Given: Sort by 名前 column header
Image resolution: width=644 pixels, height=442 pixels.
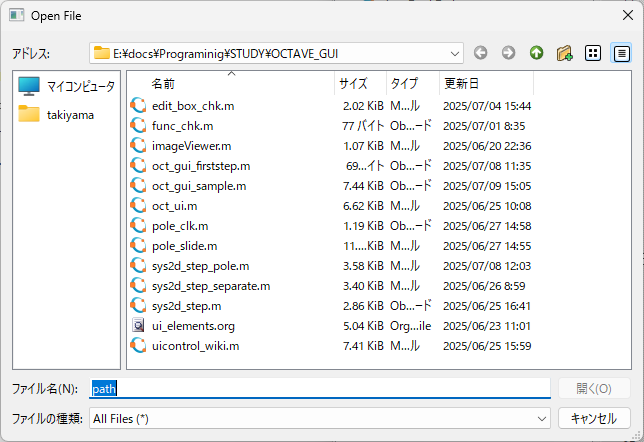Looking at the screenshot, I should coord(232,84).
